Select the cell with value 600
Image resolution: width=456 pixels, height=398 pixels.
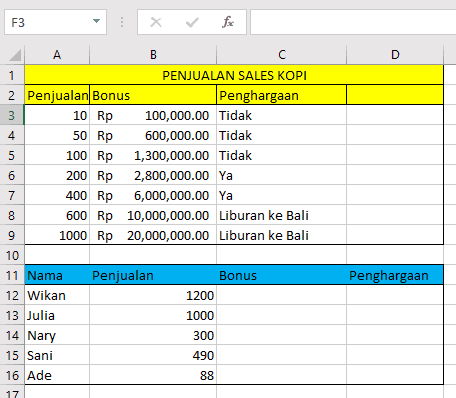click(57, 215)
